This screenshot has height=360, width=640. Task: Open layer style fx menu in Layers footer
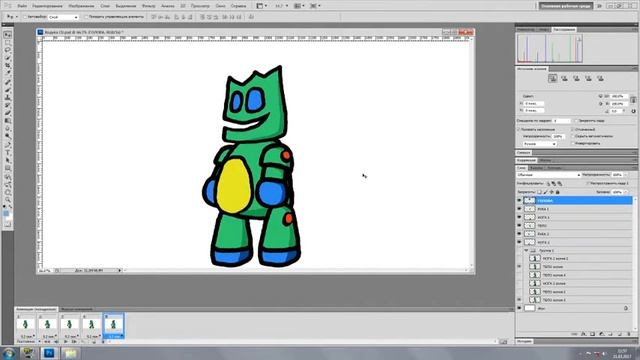point(584,334)
